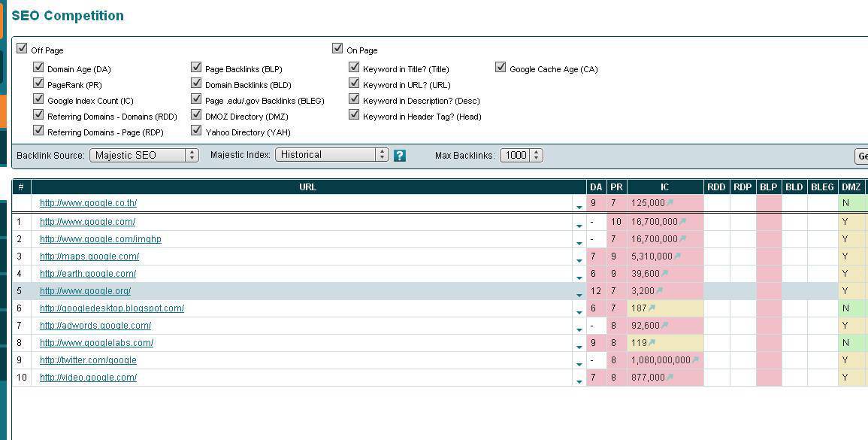Open the http://twitter.com/google link
This screenshot has height=440, width=868.
coord(89,360)
